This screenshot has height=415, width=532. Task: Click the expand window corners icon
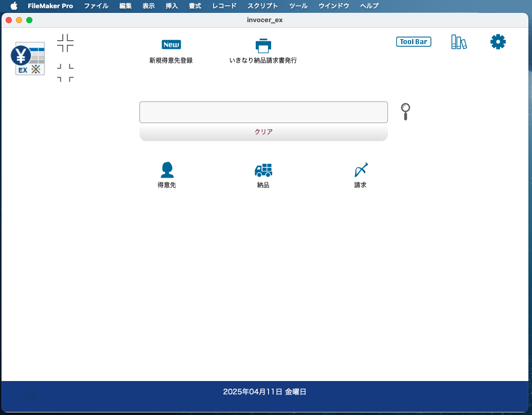coord(65,73)
